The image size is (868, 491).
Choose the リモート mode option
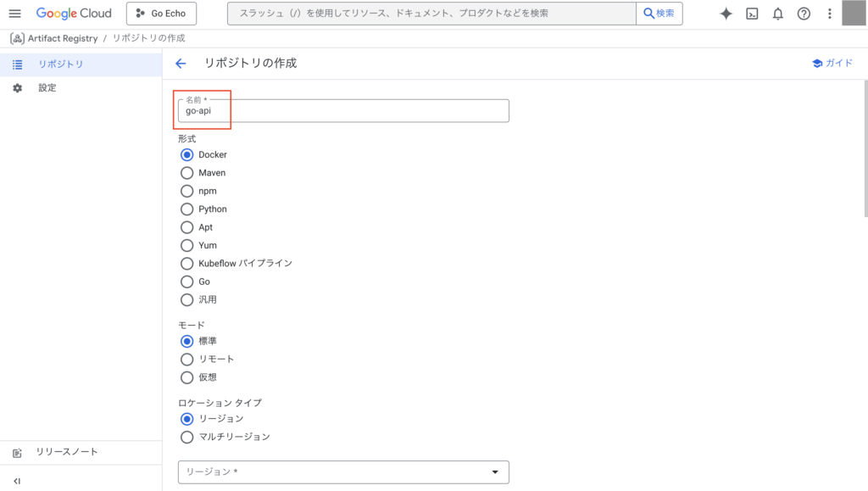[x=187, y=359]
